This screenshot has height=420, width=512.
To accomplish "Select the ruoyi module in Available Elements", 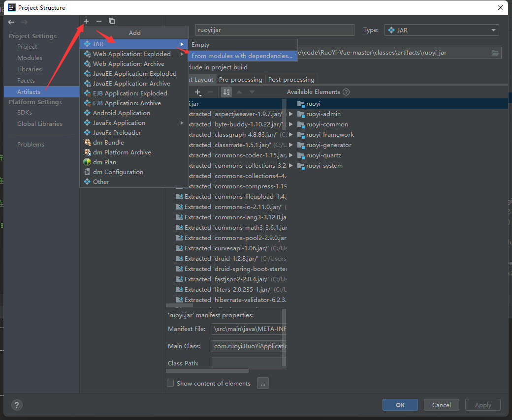I will (x=309, y=104).
